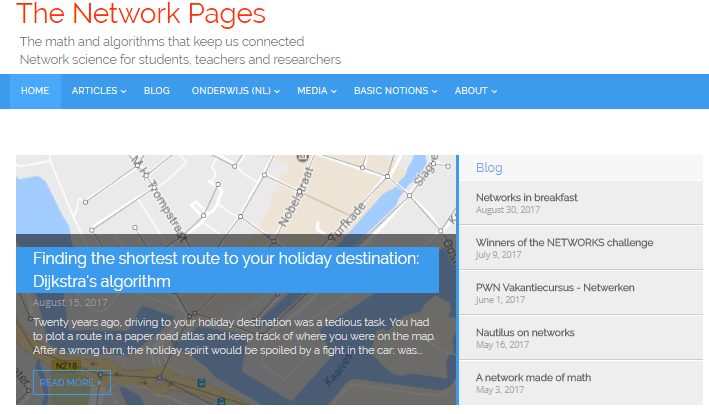709x414 pixels.
Task: Open A network made of math post
Action: 533,377
